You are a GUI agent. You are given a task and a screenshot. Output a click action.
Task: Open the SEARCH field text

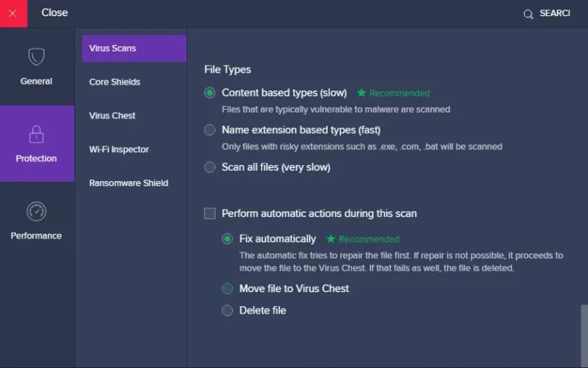(555, 13)
